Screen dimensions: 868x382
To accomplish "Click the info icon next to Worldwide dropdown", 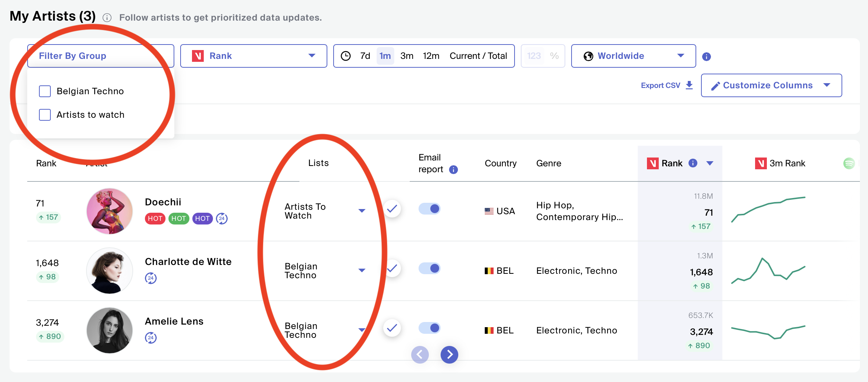I will point(706,57).
